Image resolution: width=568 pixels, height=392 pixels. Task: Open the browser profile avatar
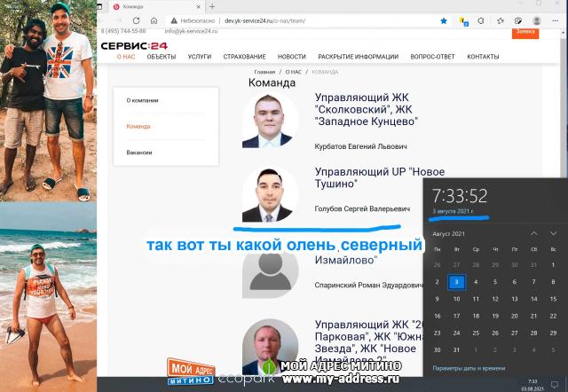[x=537, y=21]
